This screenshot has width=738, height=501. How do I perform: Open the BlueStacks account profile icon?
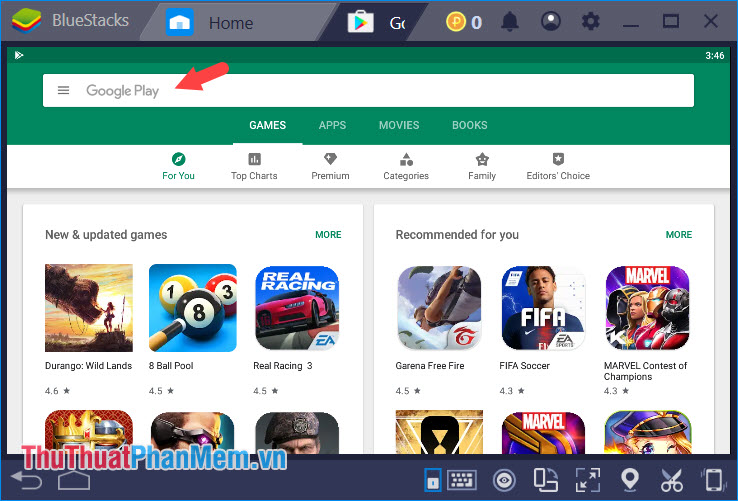[x=551, y=21]
